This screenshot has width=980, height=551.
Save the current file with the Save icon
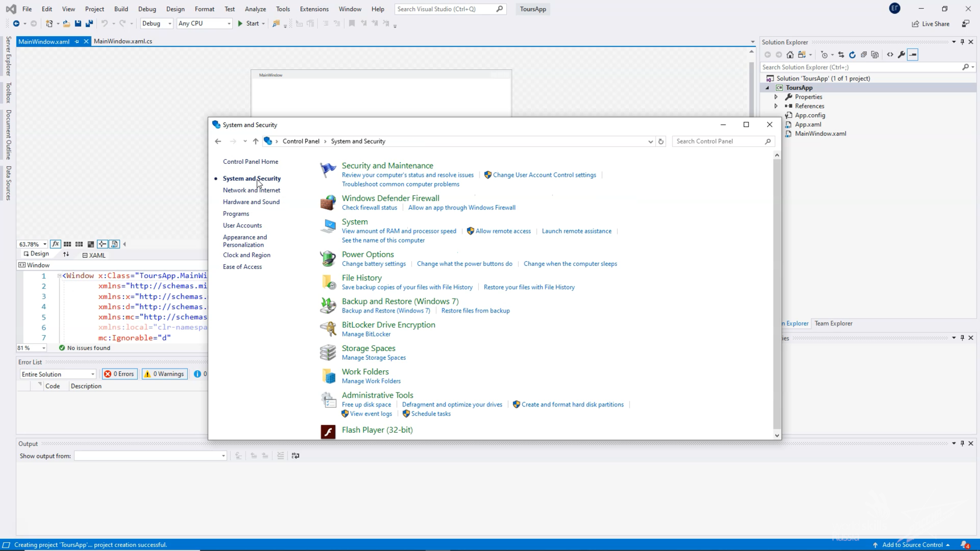click(78, 23)
